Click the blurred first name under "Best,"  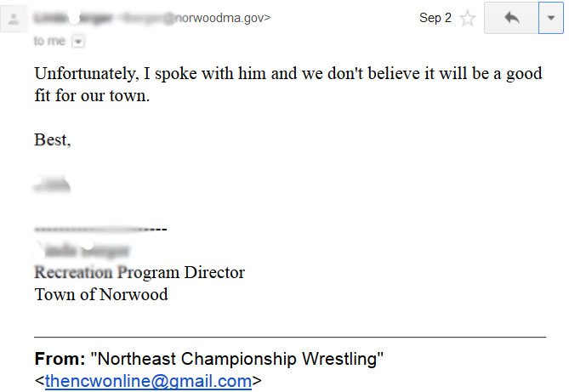(x=53, y=184)
